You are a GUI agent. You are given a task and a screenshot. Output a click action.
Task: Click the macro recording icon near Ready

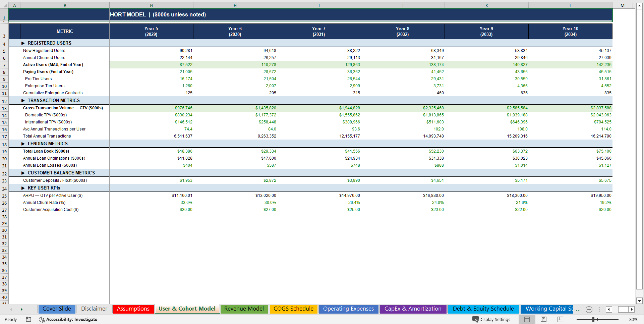click(28, 319)
